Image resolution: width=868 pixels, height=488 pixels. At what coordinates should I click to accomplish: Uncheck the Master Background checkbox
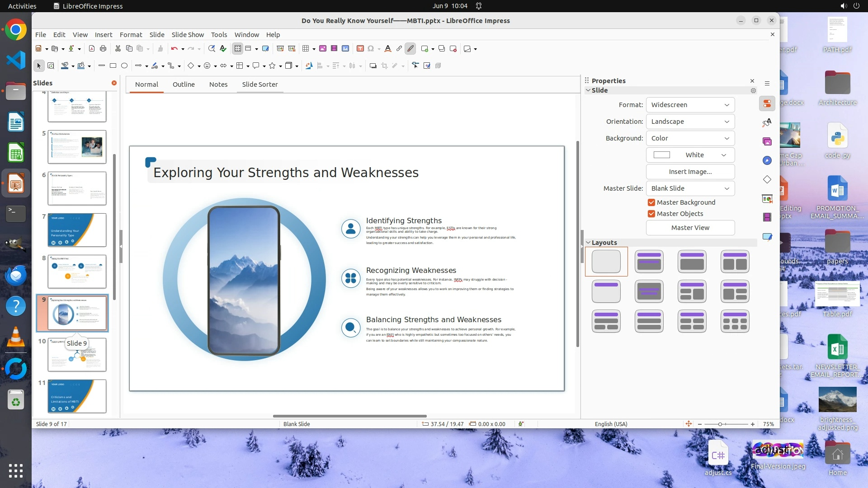click(x=651, y=202)
